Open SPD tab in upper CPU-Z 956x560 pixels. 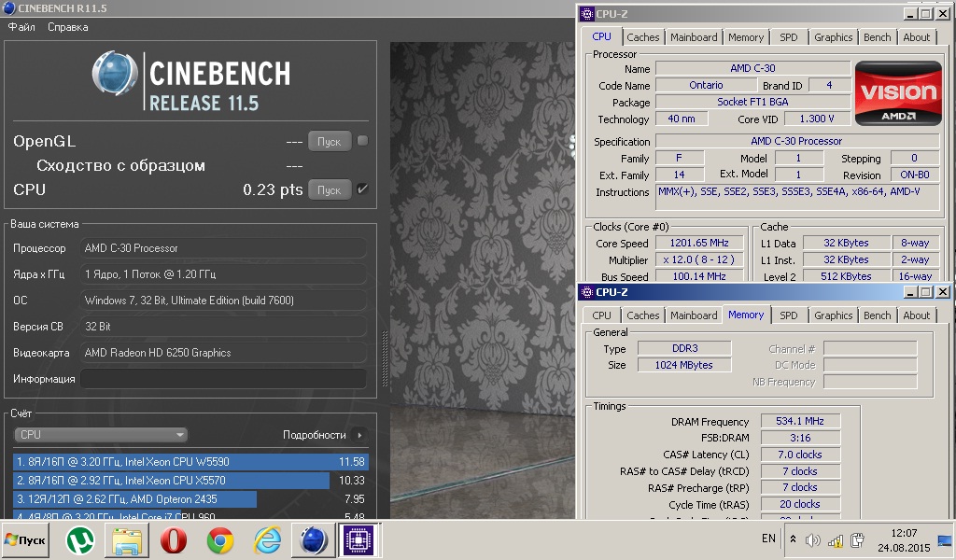(x=788, y=37)
